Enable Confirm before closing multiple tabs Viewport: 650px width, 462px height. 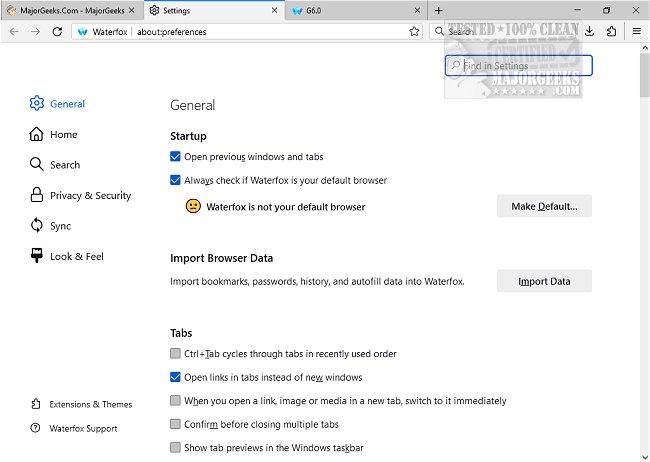tap(175, 424)
